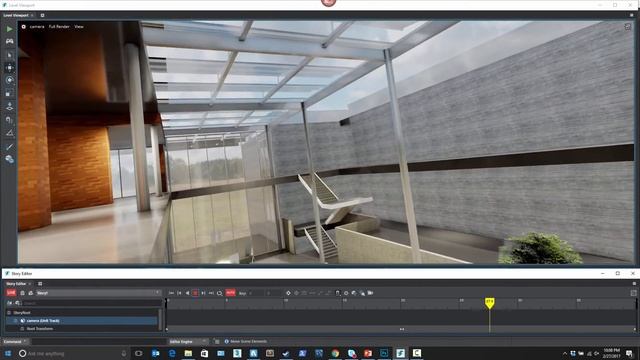Toggle the red AUTO key button
640x360 pixels.
(231, 293)
